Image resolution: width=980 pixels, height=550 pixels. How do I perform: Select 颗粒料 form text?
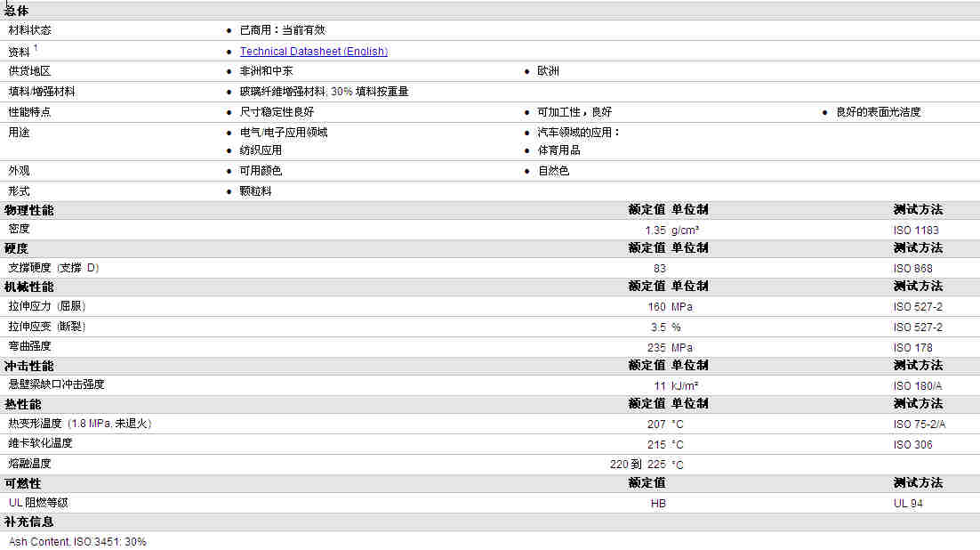[255, 191]
